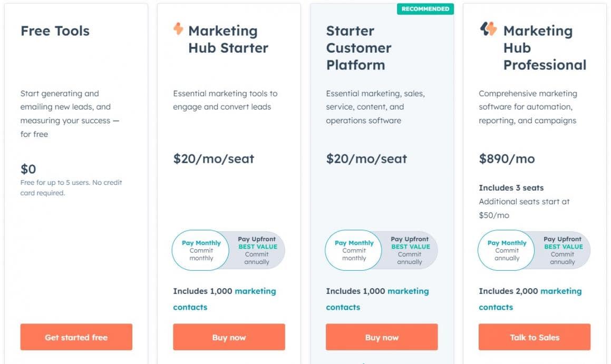This screenshot has height=364, width=611.
Task: Switch Marketing Hub Professional to Pay Upfront
Action: click(x=562, y=250)
